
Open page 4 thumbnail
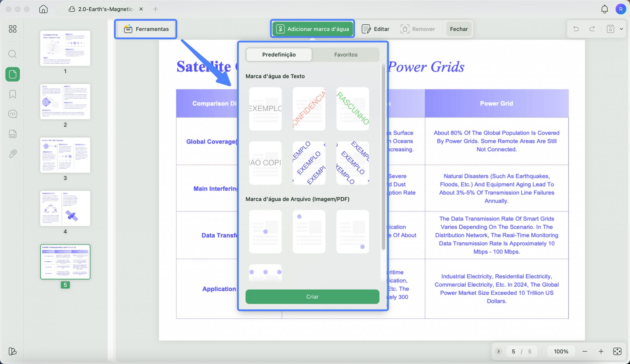pos(65,208)
